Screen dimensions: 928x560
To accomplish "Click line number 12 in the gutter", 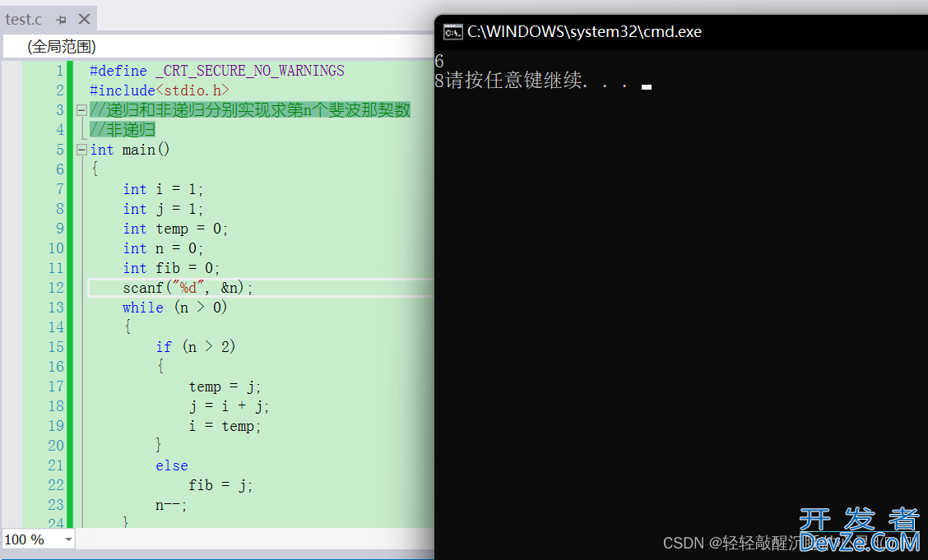I will coord(56,288).
